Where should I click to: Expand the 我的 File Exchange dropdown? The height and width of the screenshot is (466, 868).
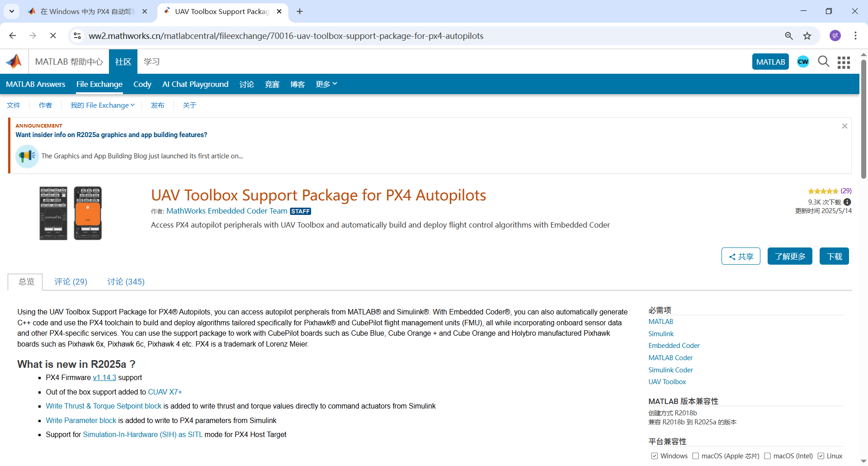103,105
